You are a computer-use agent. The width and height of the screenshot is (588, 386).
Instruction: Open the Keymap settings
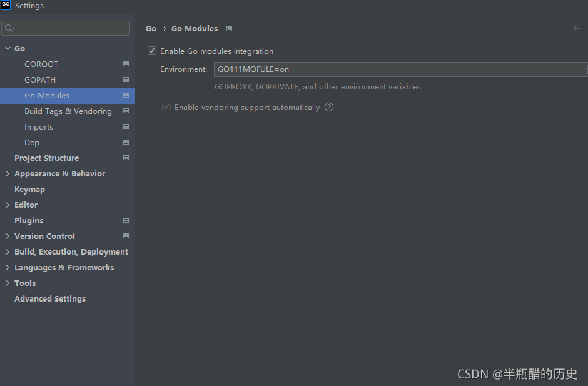point(29,189)
